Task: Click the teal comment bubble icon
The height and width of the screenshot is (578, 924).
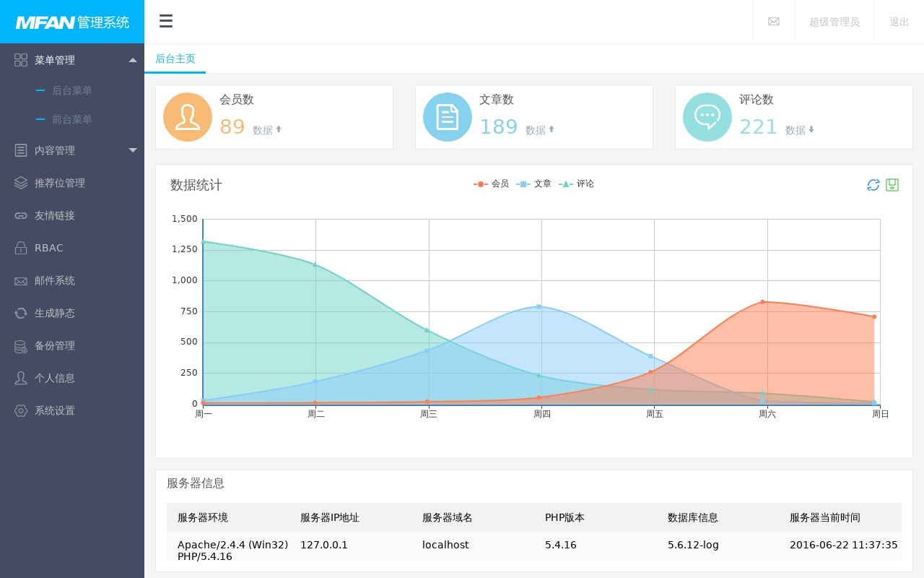Action: click(x=707, y=117)
